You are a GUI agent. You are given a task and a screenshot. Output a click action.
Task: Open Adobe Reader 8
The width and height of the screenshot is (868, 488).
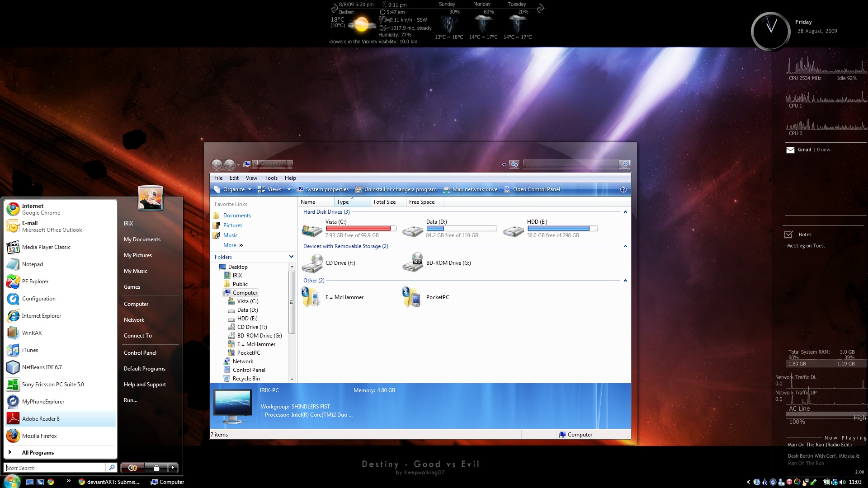61,419
